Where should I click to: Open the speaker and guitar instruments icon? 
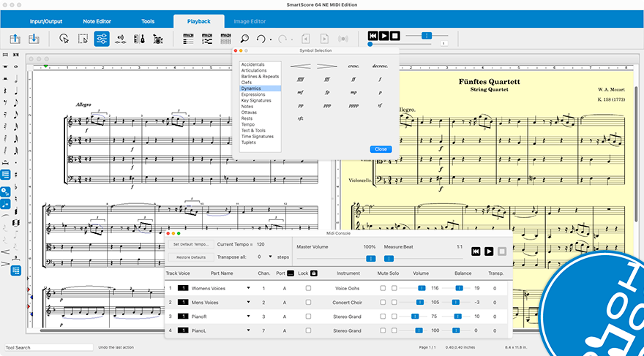(x=139, y=39)
